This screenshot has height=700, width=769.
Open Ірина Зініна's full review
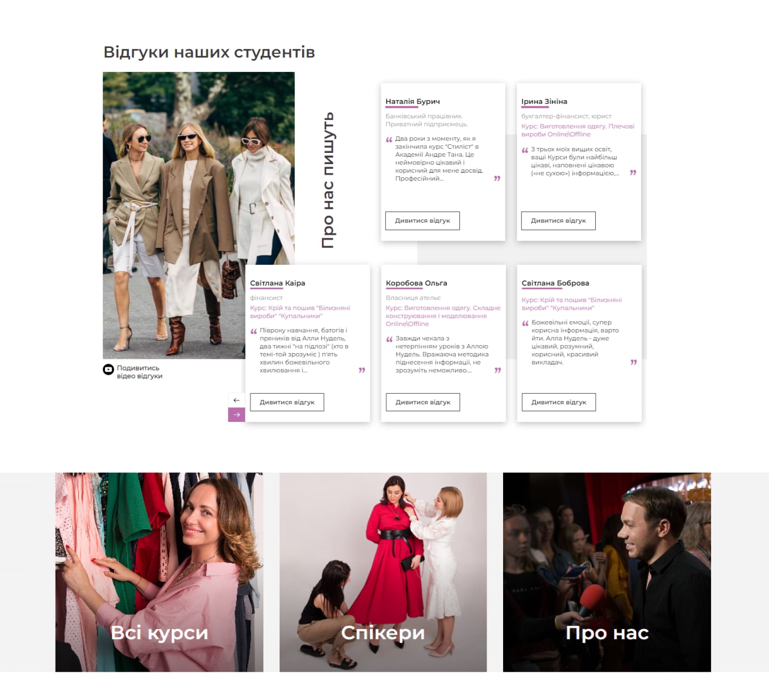(558, 221)
